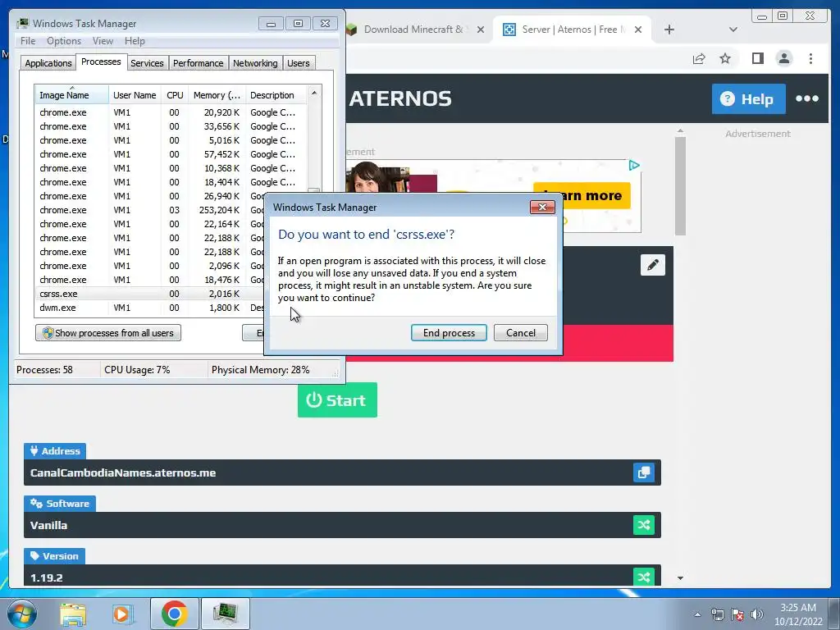This screenshot has height=630, width=840.
Task: Open the Windows Start menu
Action: point(22,614)
